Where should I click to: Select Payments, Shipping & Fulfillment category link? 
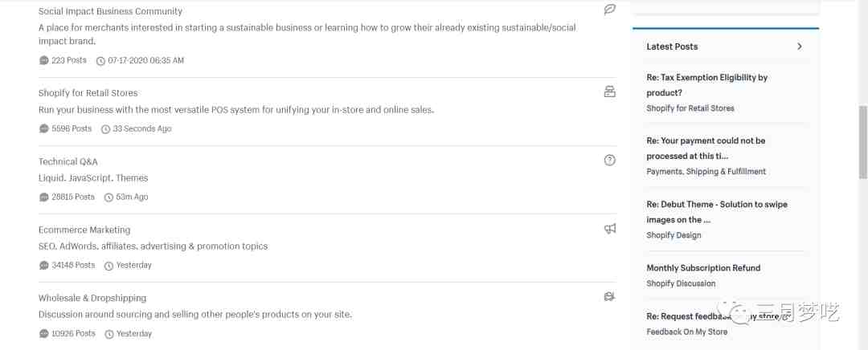[x=706, y=172]
